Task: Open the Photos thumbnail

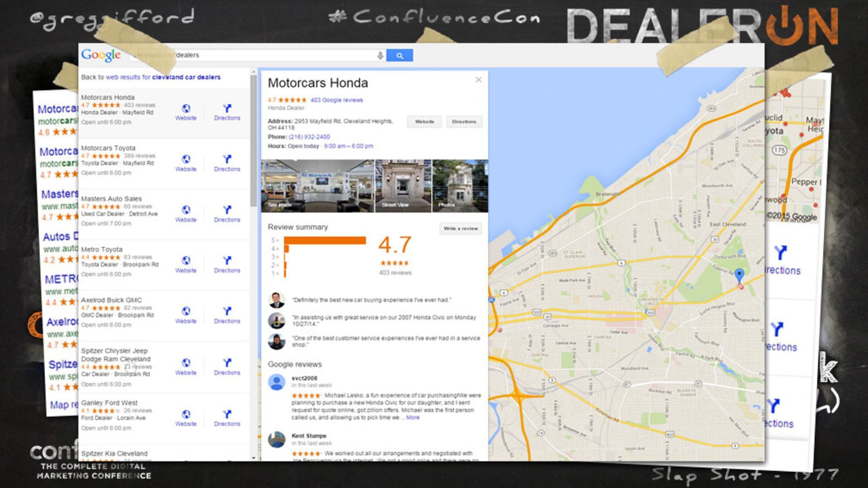Action: pos(460,186)
